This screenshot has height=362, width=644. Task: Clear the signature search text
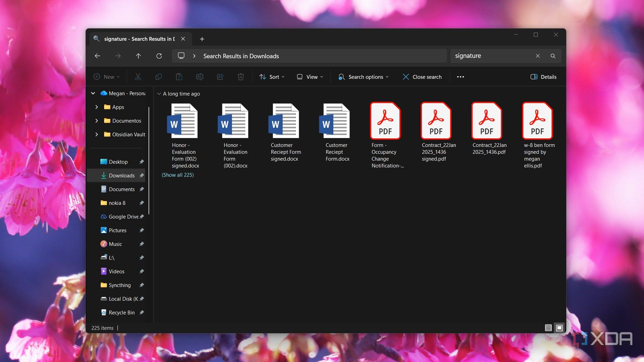pyautogui.click(x=538, y=56)
